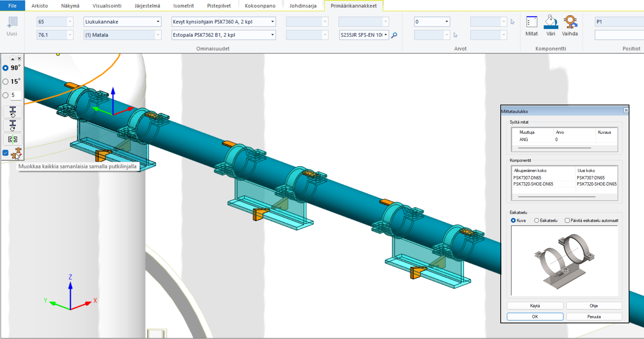The image size is (644, 339).
Task: Select the Esikatselu preview radio button
Action: (x=536, y=221)
